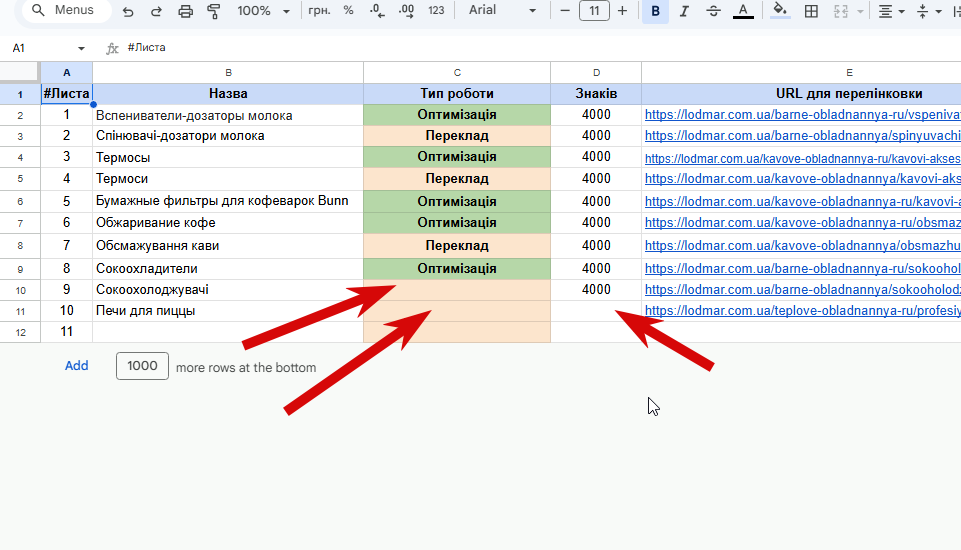This screenshot has height=550, width=961.
Task: Open the 100% zoom dropdown
Action: (263, 11)
